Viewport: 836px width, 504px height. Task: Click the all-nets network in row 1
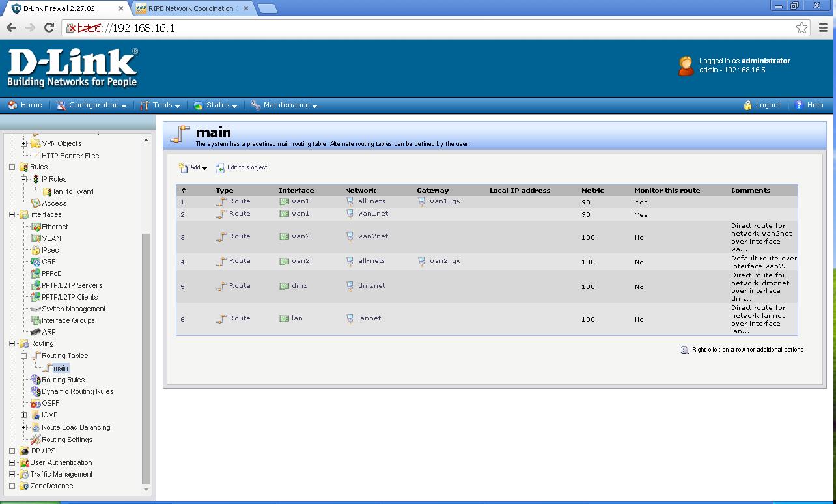pyautogui.click(x=371, y=201)
